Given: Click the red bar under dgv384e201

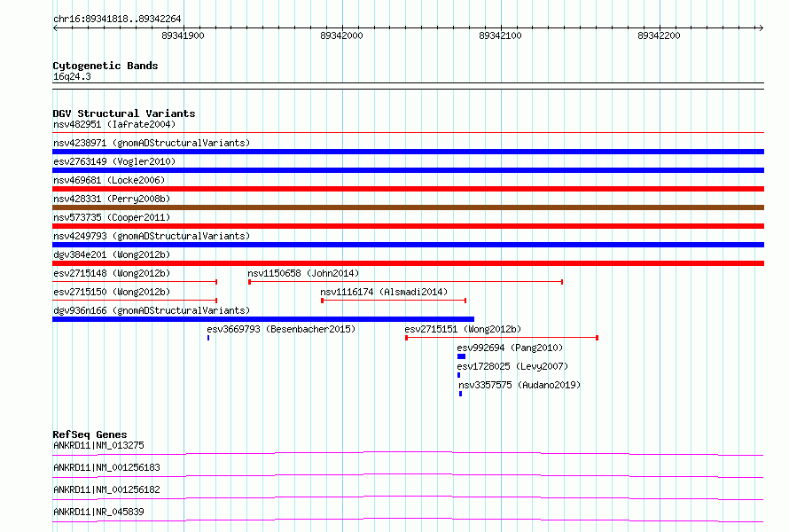Looking at the screenshot, I should 408,263.
